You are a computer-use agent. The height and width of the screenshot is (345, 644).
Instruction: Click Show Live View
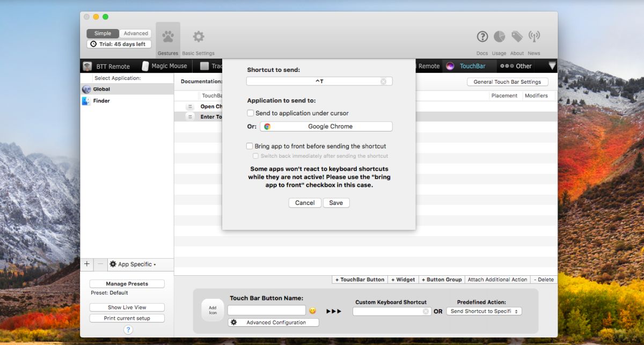[x=127, y=307]
